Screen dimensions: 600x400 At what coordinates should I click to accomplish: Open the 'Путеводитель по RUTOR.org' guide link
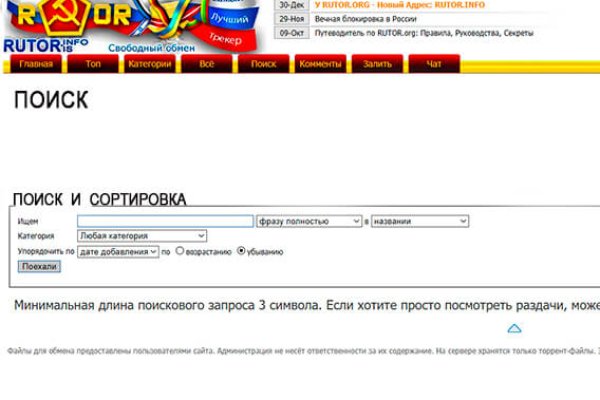(x=420, y=32)
